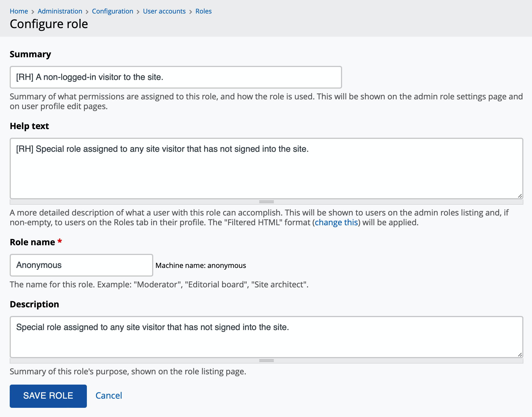Click inside the Role name field
The width and height of the screenshot is (532, 417).
click(x=81, y=265)
